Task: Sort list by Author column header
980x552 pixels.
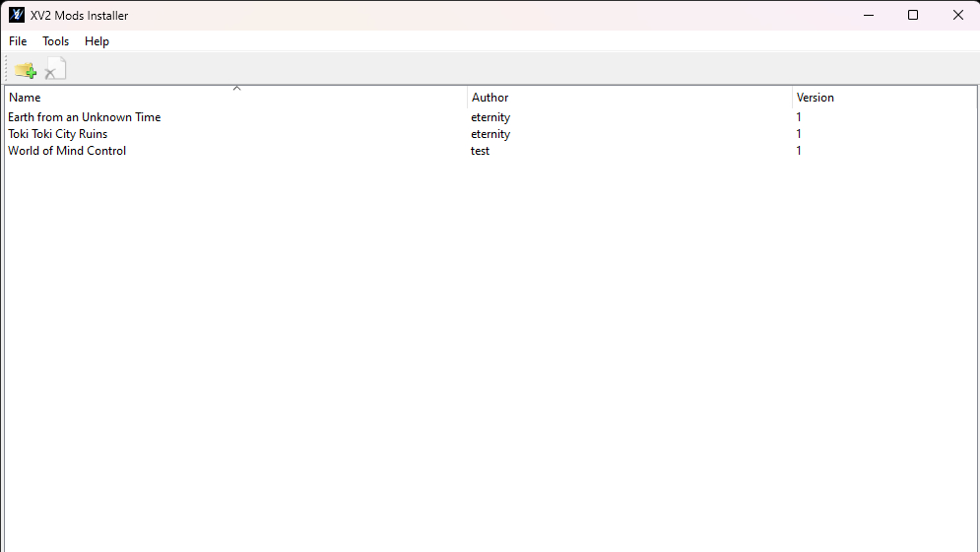Action: coord(629,98)
